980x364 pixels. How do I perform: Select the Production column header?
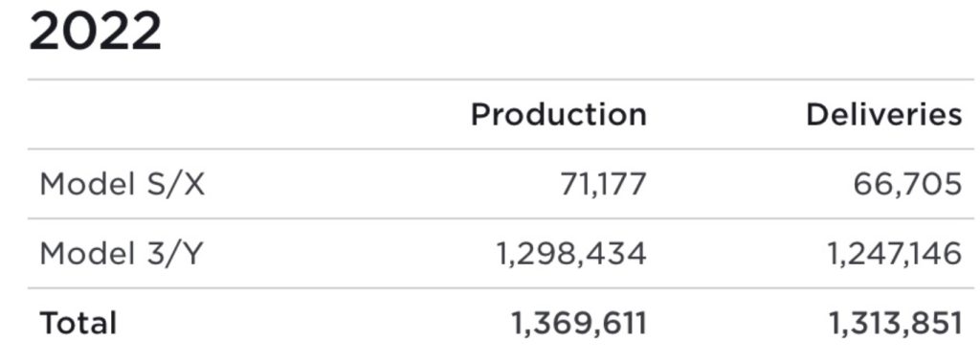point(559,115)
